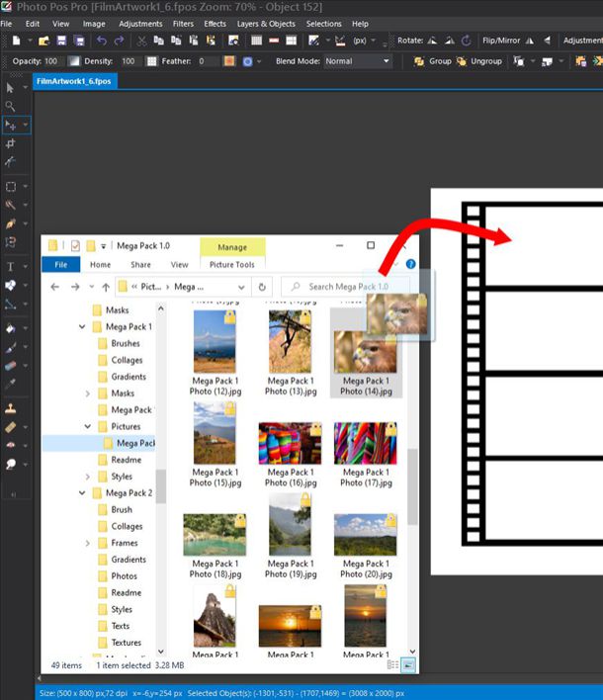This screenshot has width=603, height=700.
Task: Expand the Frames tree folder
Action: click(x=88, y=543)
